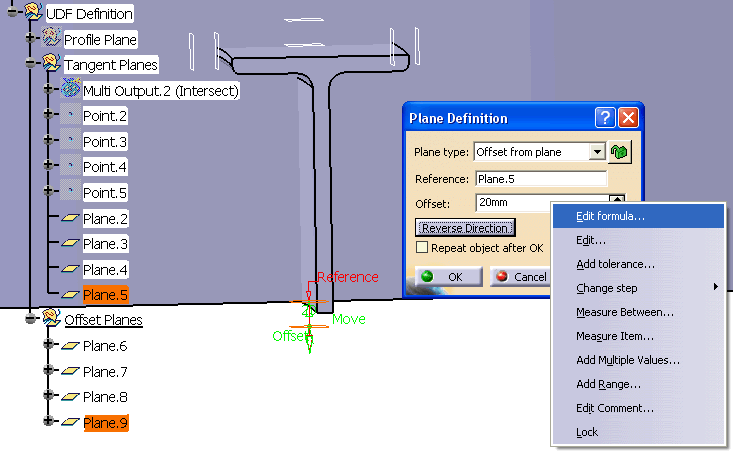This screenshot has height=455, width=733.
Task: Expand the Plane.7 node
Action: [x=48, y=370]
